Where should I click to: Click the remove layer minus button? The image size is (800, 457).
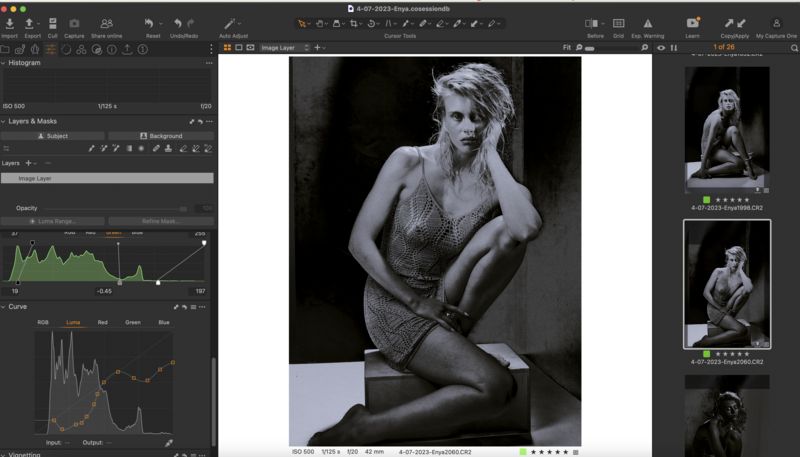coord(48,163)
